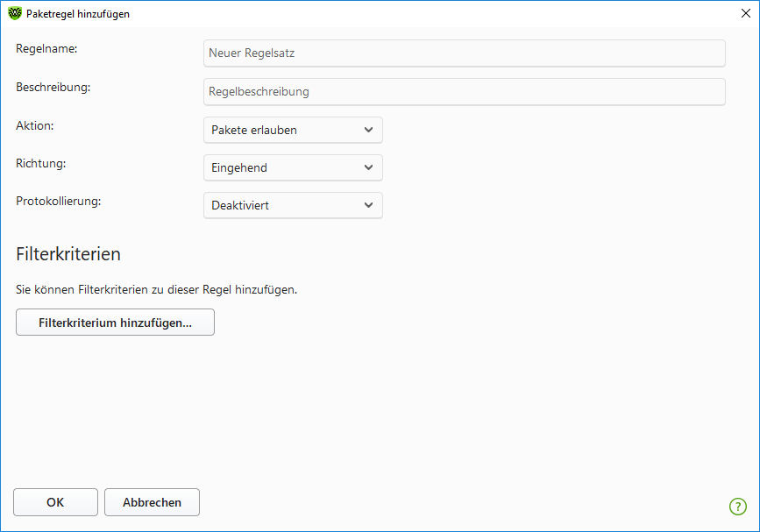Open the Aktion dropdown showing Pakete erlauben
Image resolution: width=760 pixels, height=532 pixels.
point(292,130)
